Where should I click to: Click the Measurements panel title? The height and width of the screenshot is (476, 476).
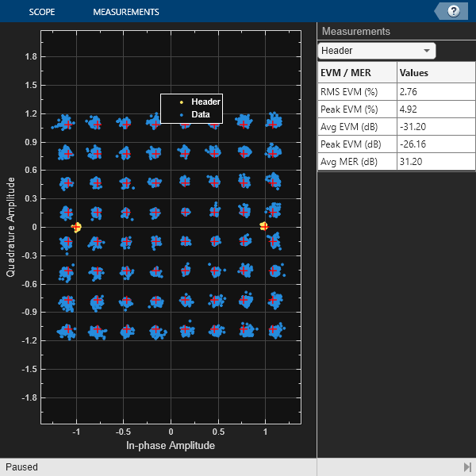tap(355, 31)
